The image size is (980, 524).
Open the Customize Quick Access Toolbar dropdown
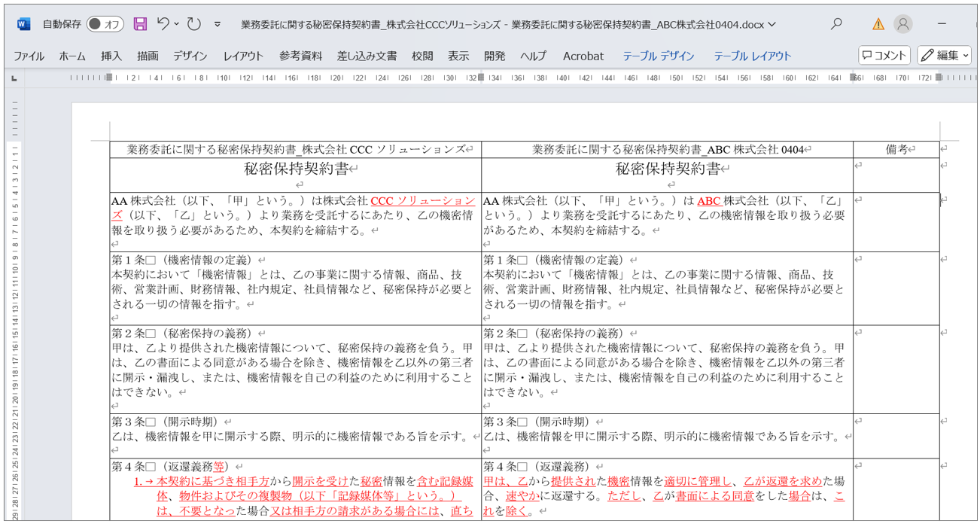[x=218, y=24]
